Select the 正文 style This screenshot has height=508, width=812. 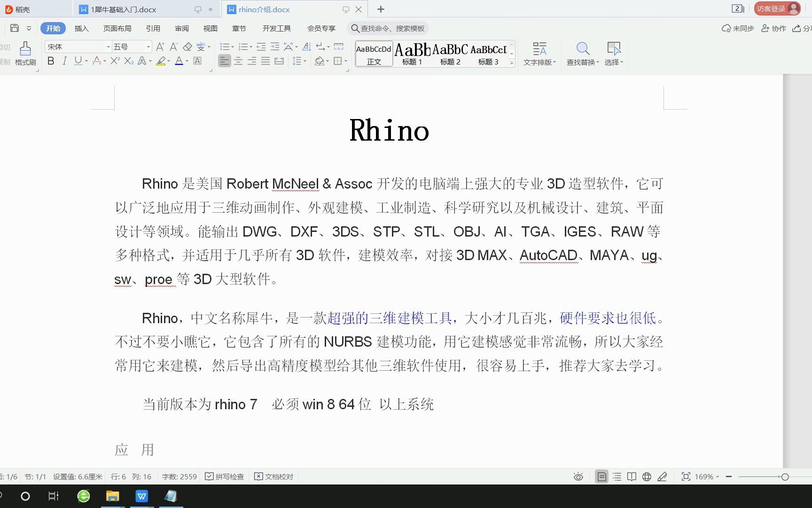374,54
